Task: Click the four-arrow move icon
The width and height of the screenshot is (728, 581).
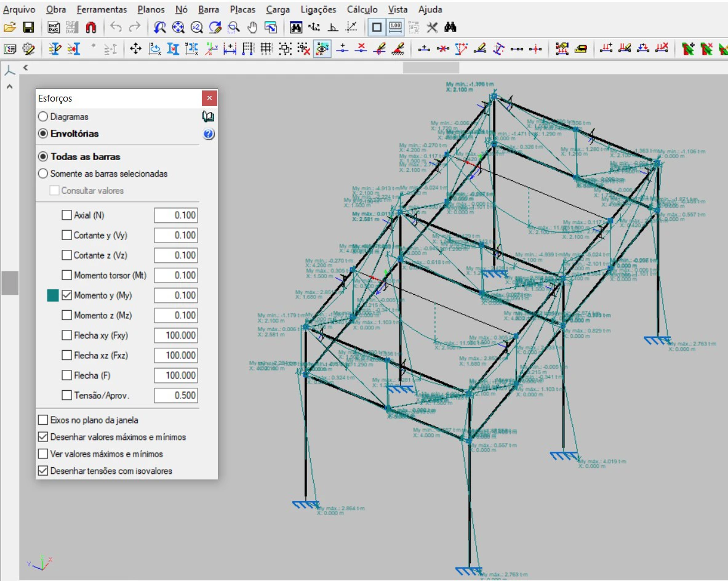Action: 136,49
